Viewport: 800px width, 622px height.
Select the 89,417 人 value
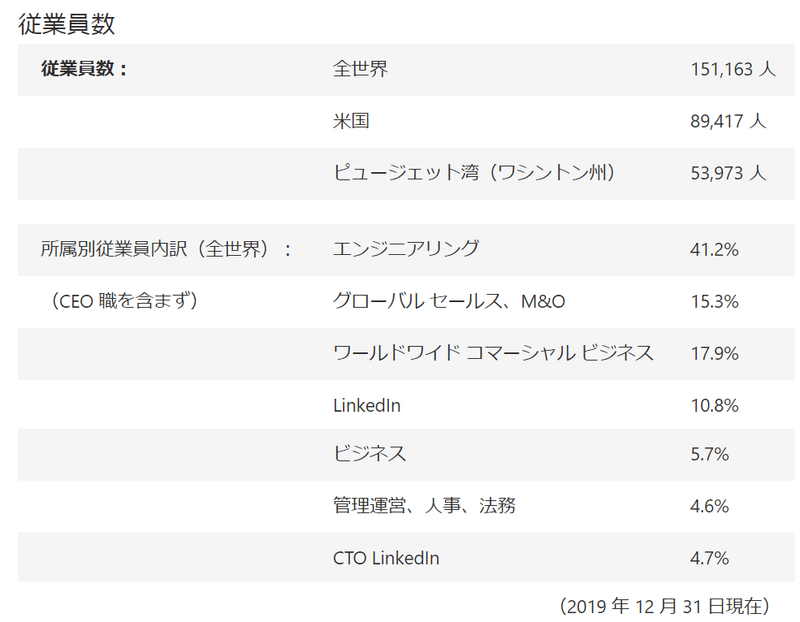point(729,121)
